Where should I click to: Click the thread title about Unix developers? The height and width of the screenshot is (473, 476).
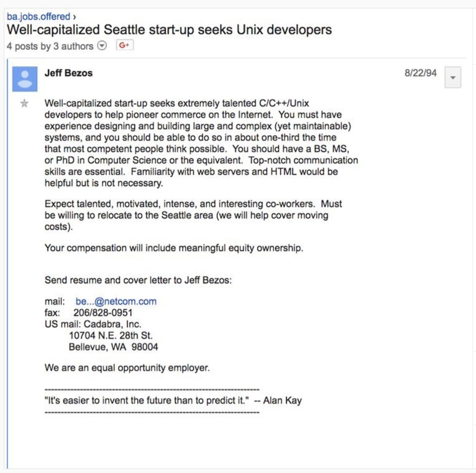tap(169, 30)
